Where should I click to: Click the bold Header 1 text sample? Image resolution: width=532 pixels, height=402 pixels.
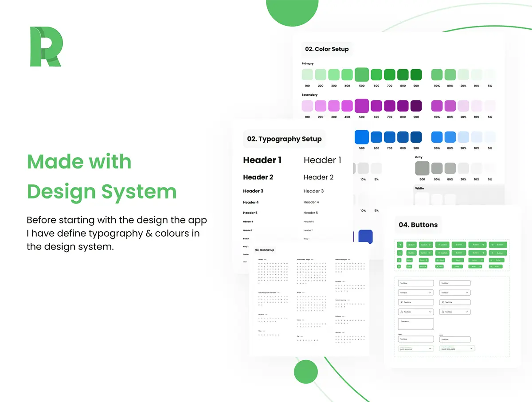262,160
